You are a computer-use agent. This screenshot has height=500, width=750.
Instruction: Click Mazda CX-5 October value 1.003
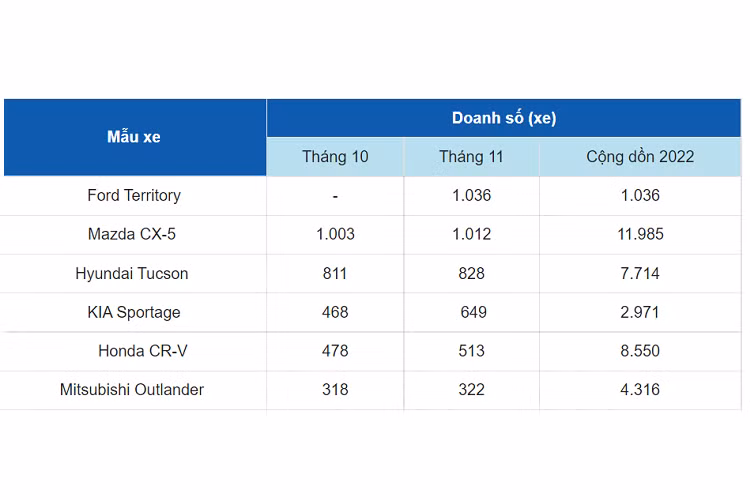335,234
